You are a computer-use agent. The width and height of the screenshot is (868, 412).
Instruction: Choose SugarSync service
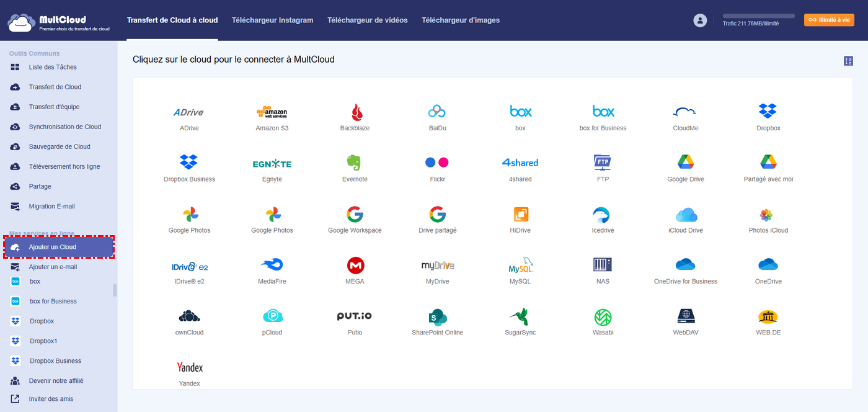point(520,316)
